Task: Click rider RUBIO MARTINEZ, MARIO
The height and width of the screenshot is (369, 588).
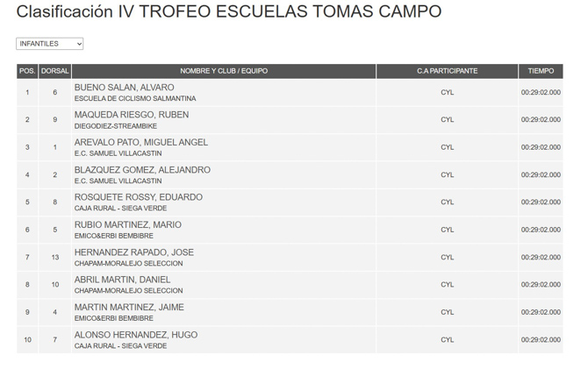Action: click(x=127, y=225)
